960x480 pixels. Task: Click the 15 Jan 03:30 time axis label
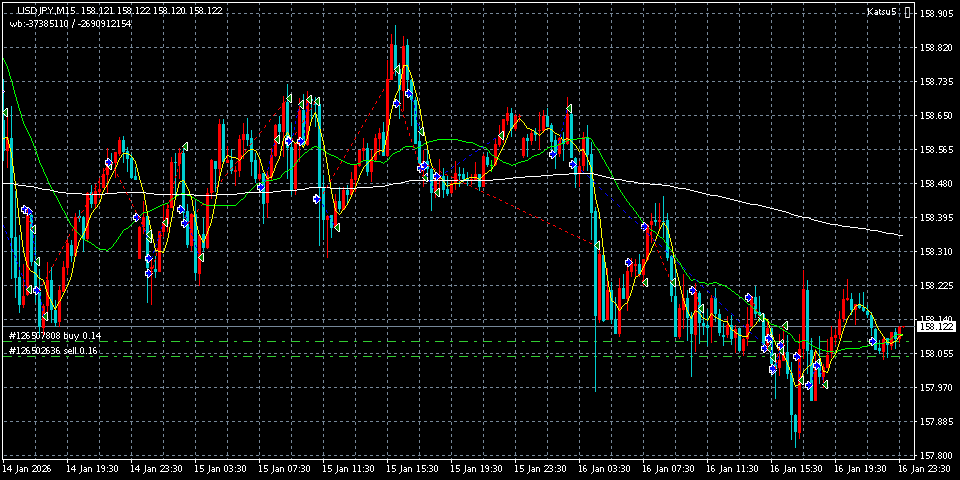pos(218,468)
